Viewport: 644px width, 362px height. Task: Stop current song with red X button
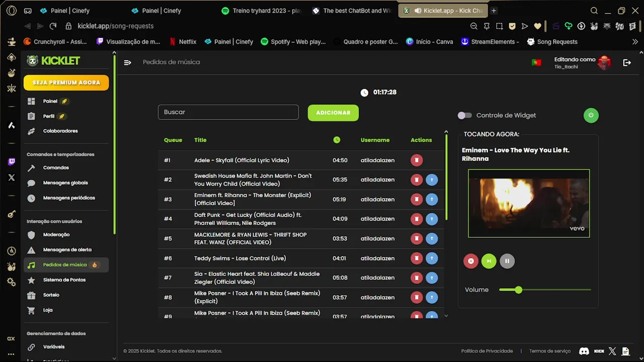coord(471,261)
